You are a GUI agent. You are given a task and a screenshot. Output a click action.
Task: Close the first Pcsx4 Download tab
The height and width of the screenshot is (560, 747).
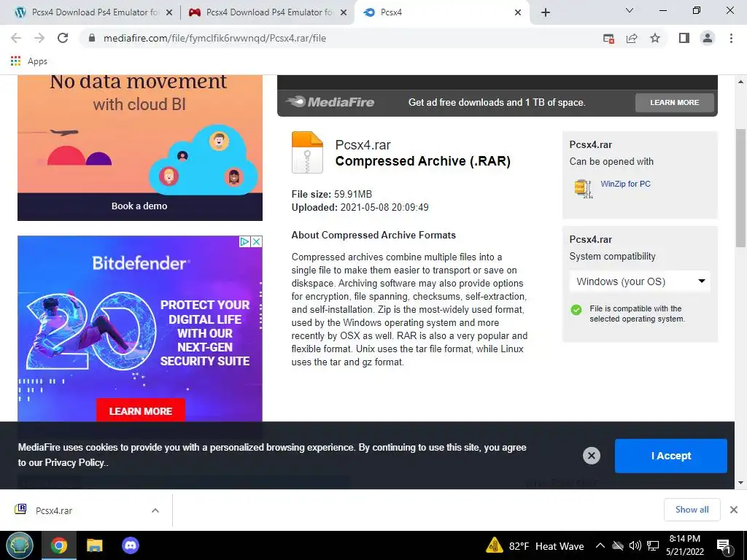[x=169, y=13]
